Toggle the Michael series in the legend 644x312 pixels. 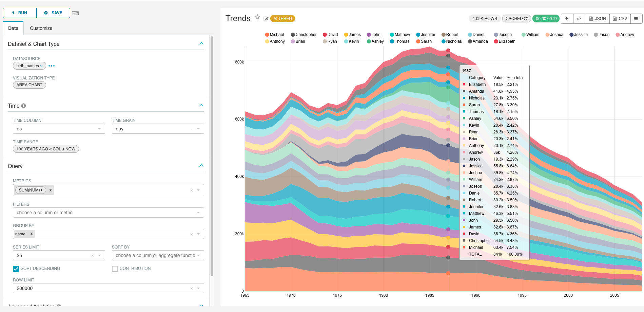275,34
